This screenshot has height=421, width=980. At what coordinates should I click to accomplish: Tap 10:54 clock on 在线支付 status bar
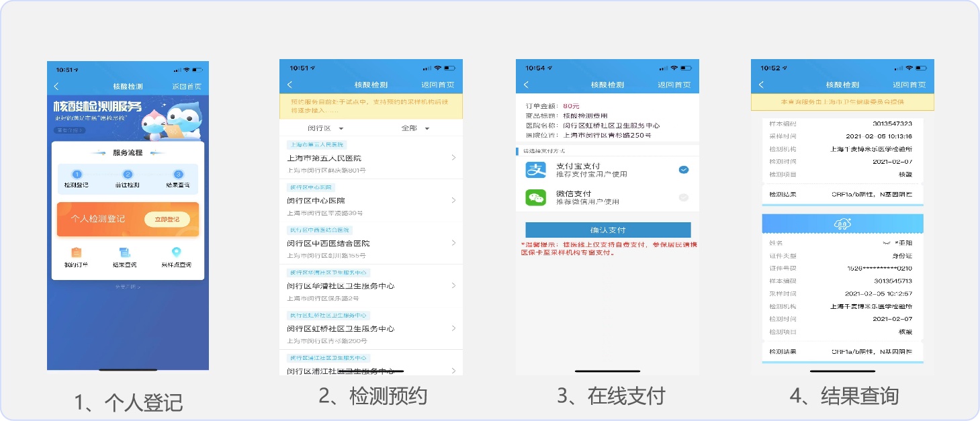pos(535,68)
